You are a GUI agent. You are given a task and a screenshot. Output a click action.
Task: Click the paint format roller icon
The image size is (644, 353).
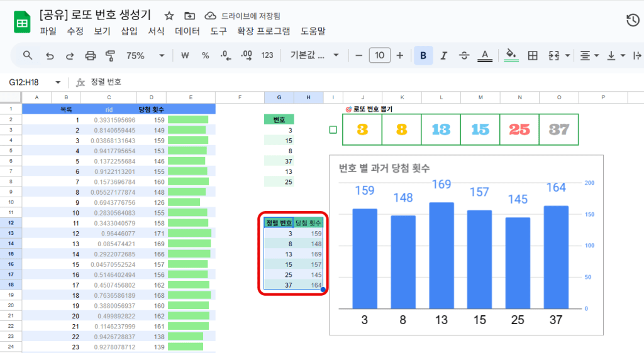point(111,55)
